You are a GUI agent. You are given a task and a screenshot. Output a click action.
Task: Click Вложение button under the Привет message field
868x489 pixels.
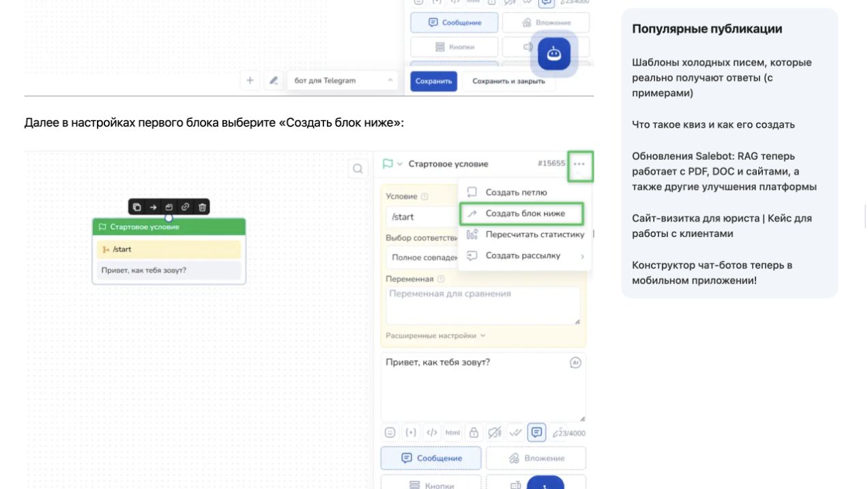(536, 458)
